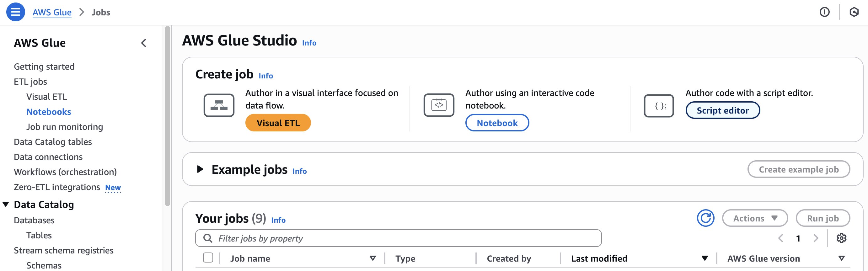This screenshot has height=271, width=868.
Task: Open Getting started in sidebar
Action: [x=44, y=67]
